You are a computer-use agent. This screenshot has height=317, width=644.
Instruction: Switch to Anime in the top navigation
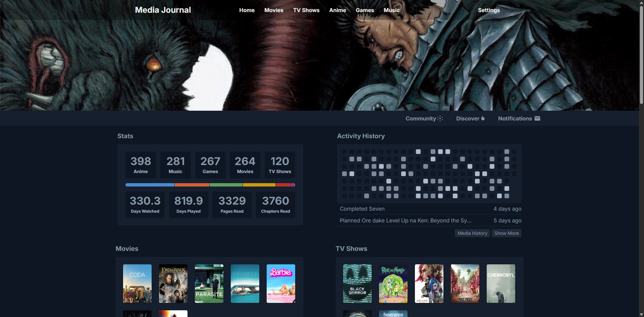337,10
